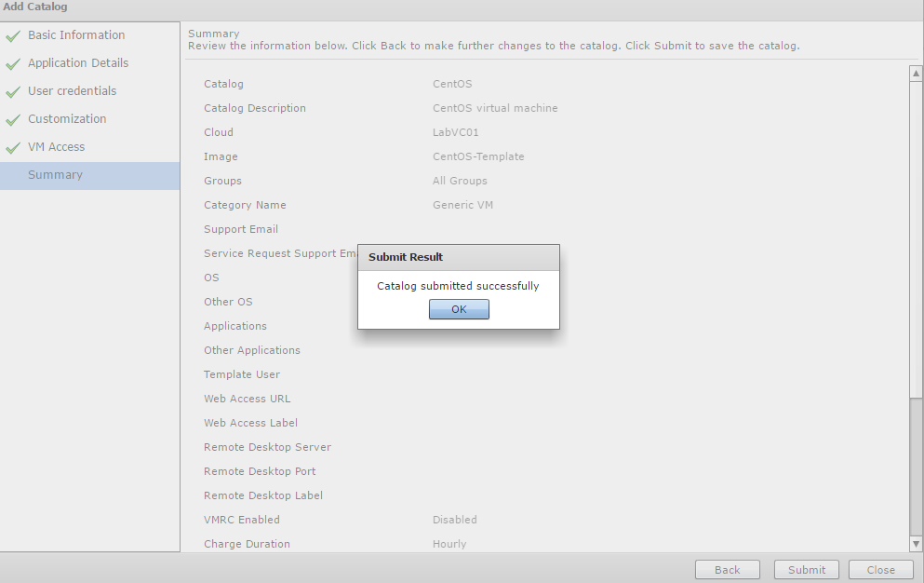Select the Customization step
The height and width of the screenshot is (583, 924).
click(x=67, y=119)
